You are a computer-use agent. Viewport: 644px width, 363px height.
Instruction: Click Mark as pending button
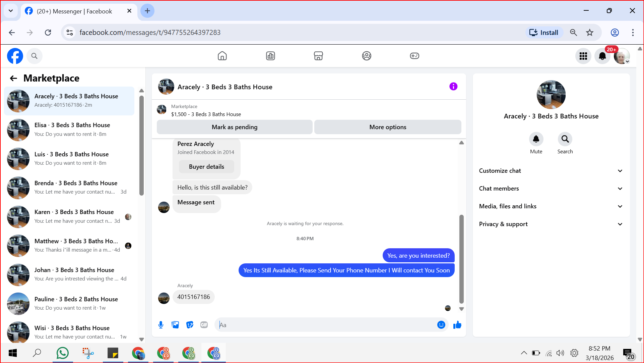[234, 127]
